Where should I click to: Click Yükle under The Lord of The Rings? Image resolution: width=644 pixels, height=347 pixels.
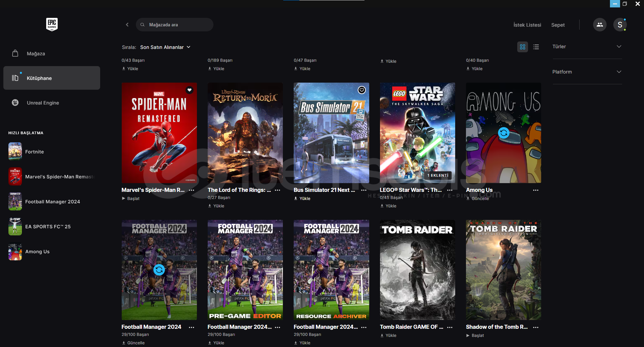coord(216,206)
